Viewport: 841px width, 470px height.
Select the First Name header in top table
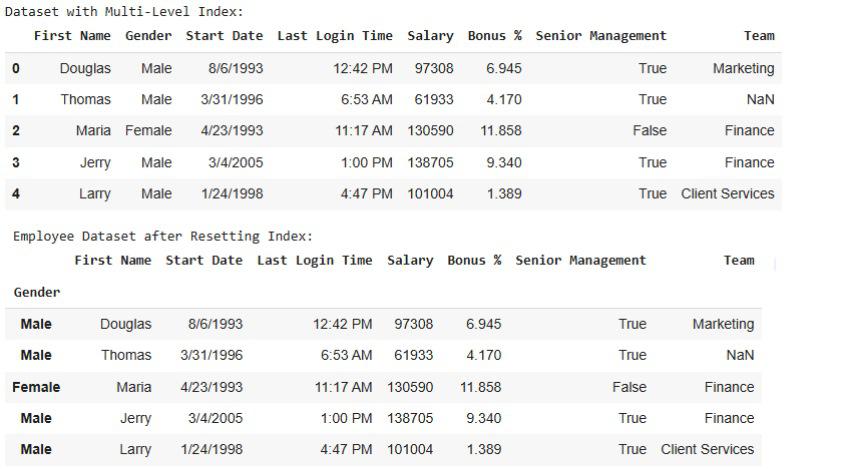(x=72, y=36)
